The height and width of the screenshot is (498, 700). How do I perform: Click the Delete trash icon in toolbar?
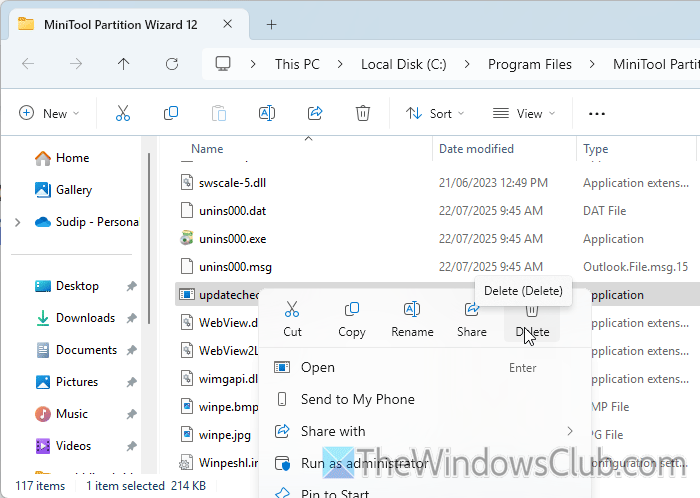tap(363, 114)
